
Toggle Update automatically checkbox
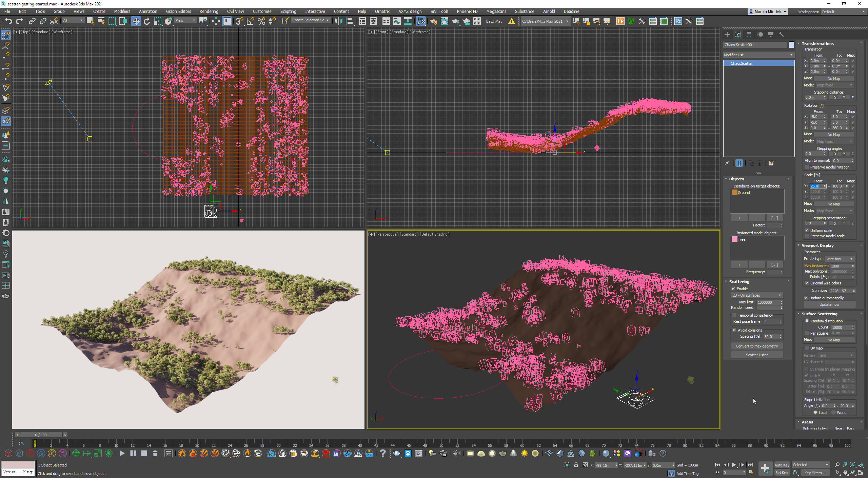(806, 298)
